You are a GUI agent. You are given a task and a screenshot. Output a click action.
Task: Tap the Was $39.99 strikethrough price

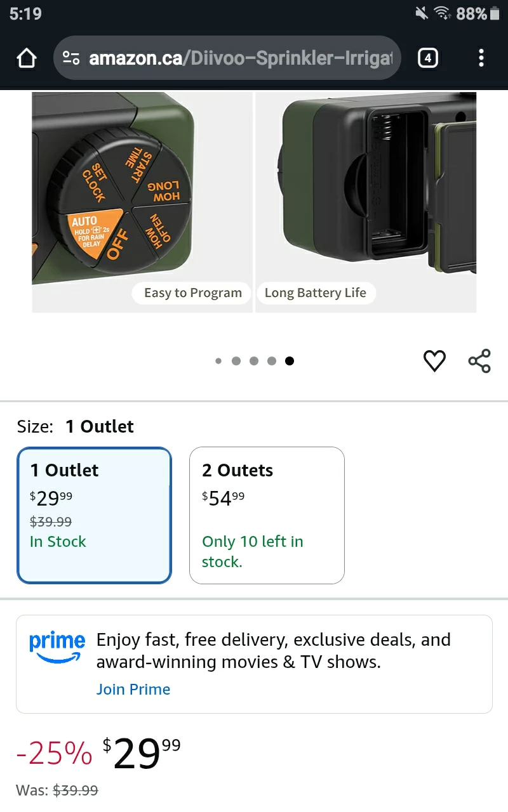[x=57, y=790]
